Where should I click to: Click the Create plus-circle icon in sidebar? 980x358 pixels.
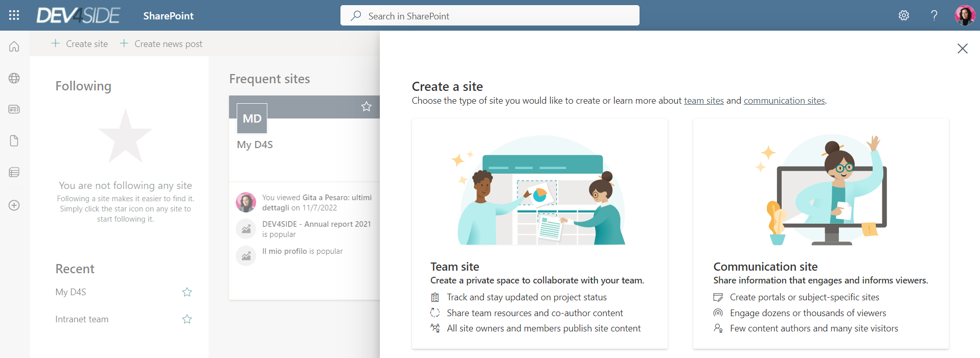click(14, 205)
